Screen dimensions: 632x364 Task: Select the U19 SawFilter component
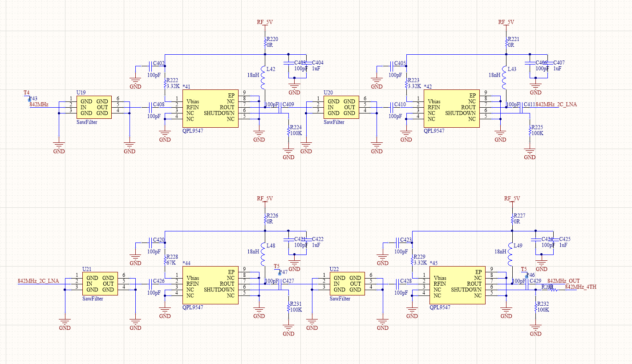click(x=94, y=107)
